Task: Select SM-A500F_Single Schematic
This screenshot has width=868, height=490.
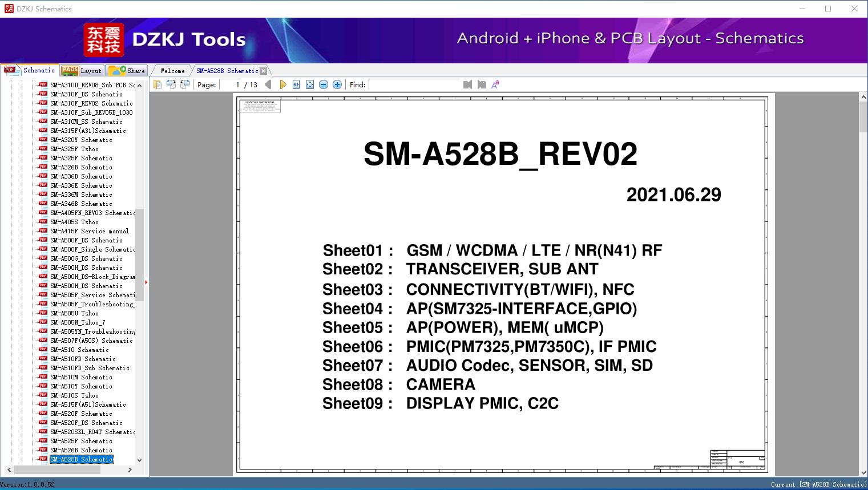Action: [x=92, y=249]
